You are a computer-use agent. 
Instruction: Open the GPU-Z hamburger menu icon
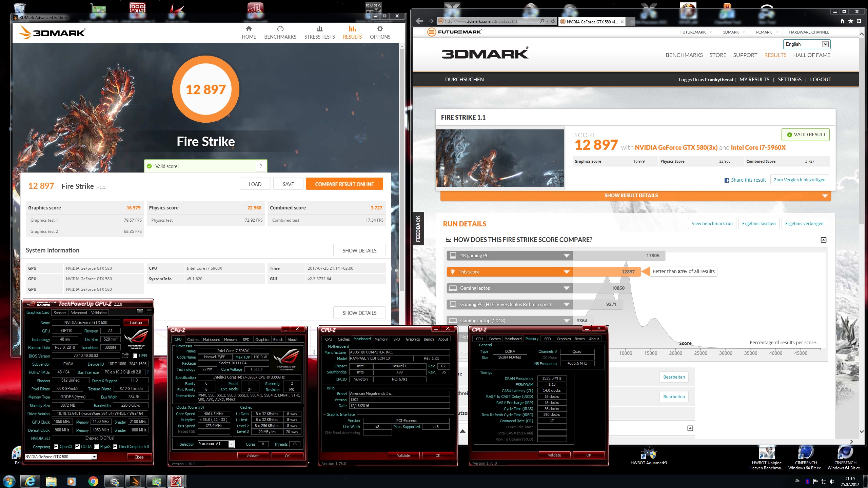[x=149, y=311]
